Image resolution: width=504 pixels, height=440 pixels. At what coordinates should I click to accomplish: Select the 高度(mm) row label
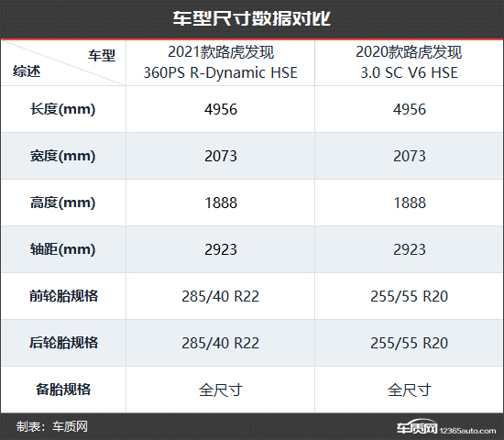(62, 203)
